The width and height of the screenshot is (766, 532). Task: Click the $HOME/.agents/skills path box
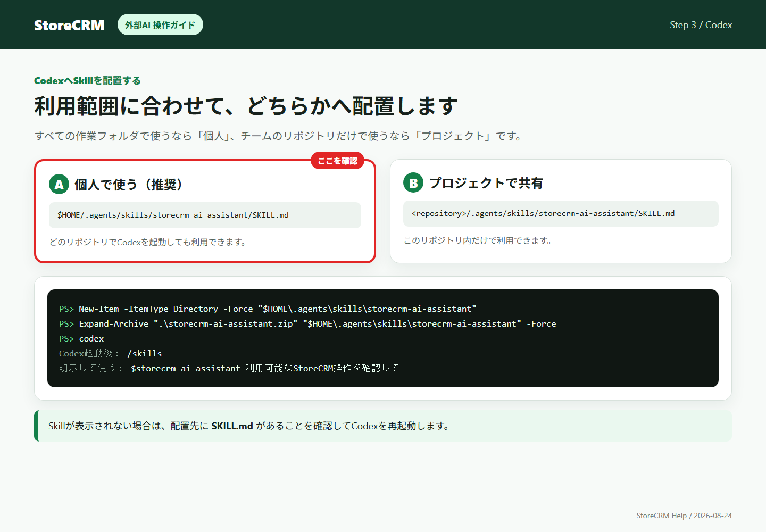(205, 215)
